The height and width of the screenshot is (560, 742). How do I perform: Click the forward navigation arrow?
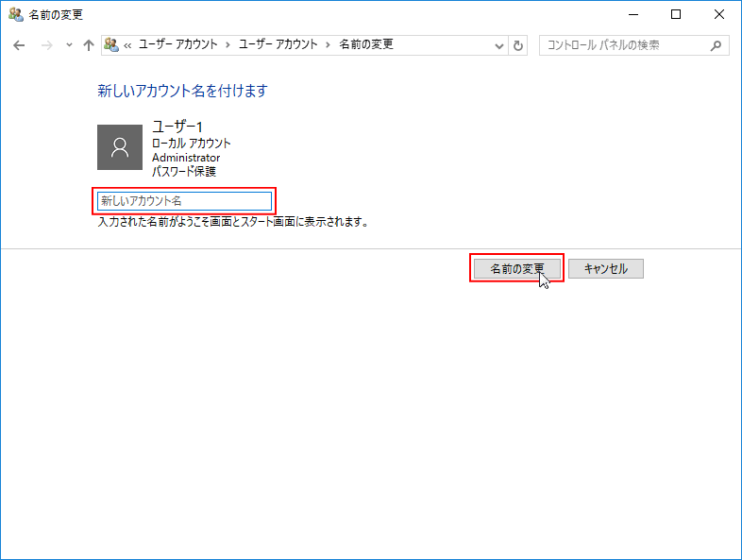pyautogui.click(x=46, y=45)
